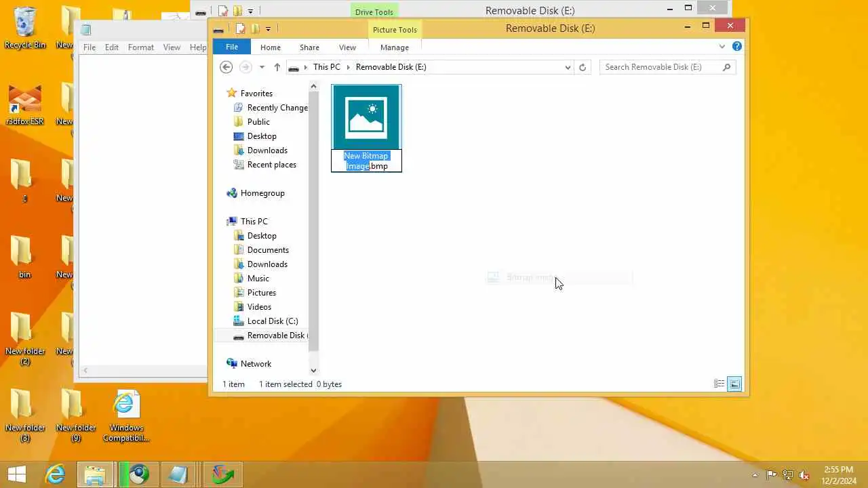Click the muted volume tray icon
Image resolution: width=868 pixels, height=488 pixels.
tap(804, 474)
